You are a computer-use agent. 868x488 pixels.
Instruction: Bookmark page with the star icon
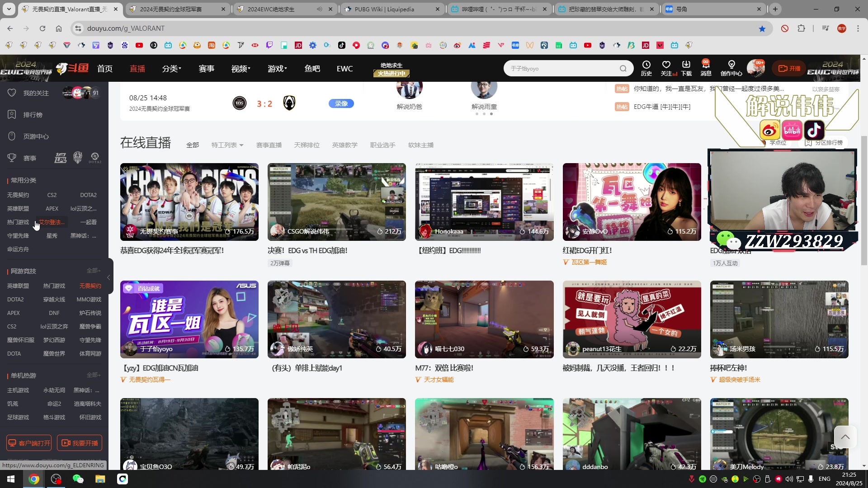(x=762, y=28)
